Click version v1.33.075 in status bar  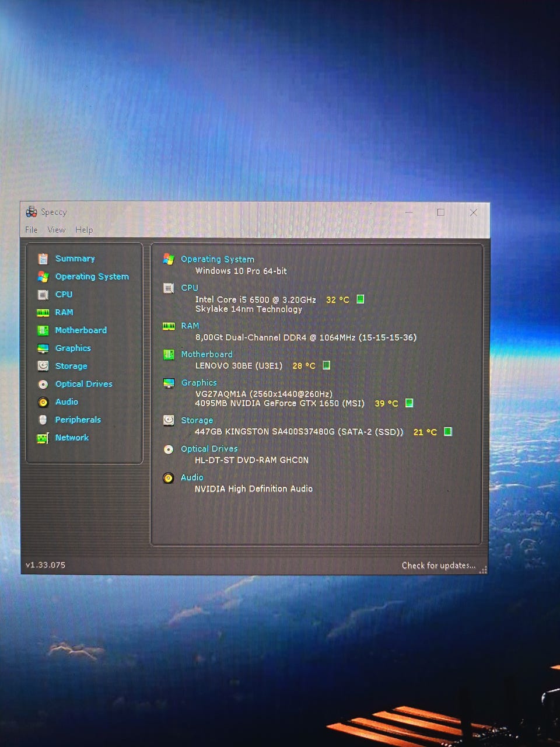click(x=45, y=565)
